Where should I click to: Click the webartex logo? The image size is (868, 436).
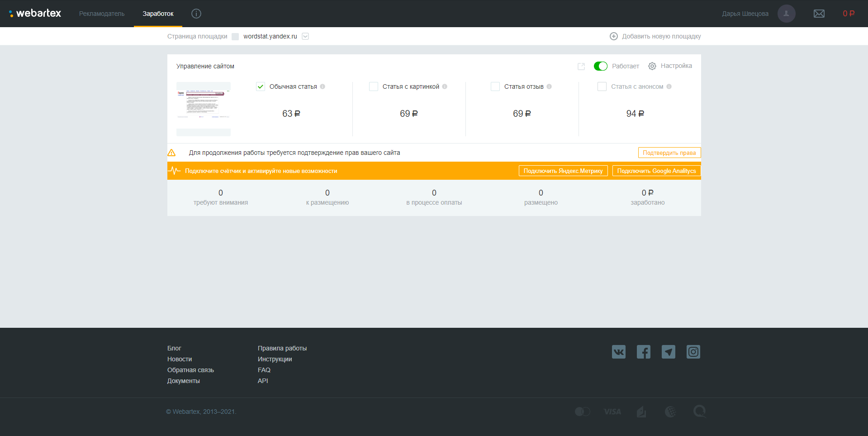coord(35,14)
